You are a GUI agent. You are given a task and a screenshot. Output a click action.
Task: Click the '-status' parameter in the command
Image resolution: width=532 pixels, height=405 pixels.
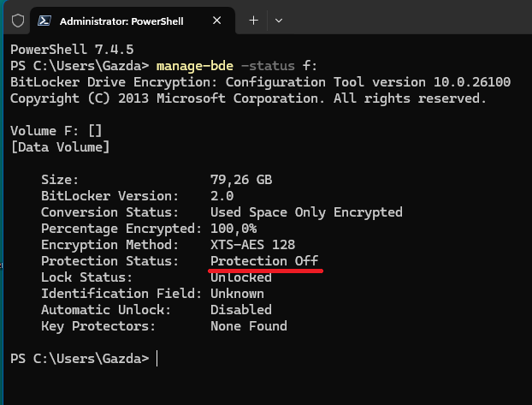(x=268, y=66)
